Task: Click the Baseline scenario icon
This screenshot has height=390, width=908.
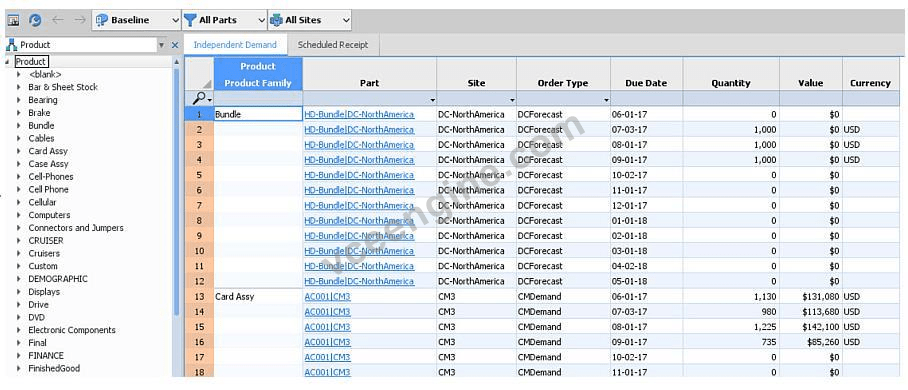Action: point(102,20)
